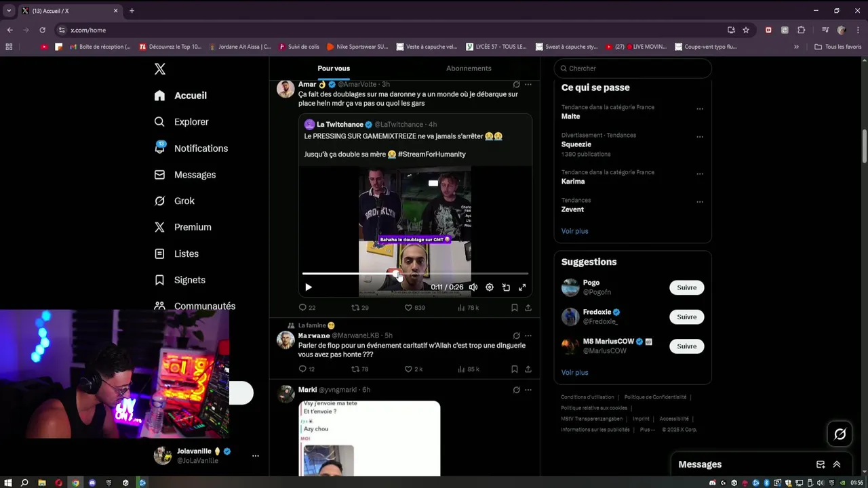
Task: Click Voir plus under Suggestions
Action: pos(574,373)
